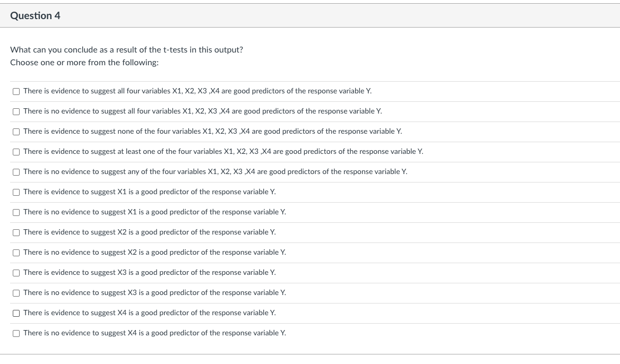Click the answer text 'There is evidence to suggest X3 is a good predictor'
The height and width of the screenshot is (364, 620).
149,273
